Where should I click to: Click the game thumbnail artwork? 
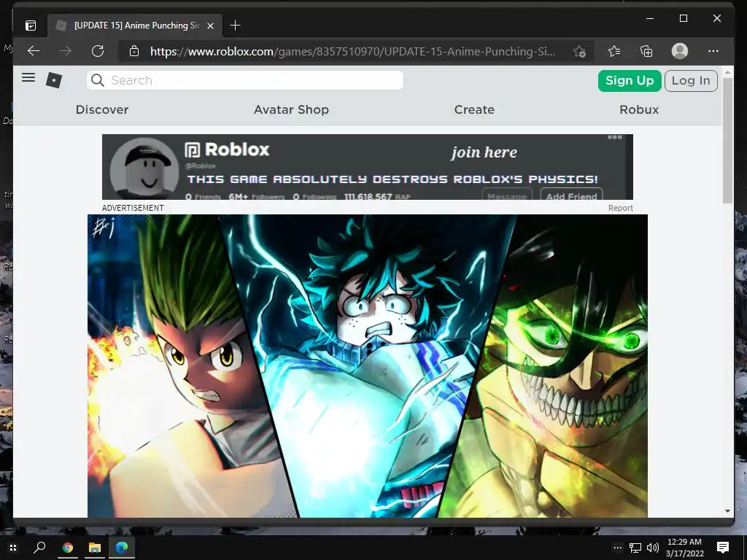tap(368, 366)
